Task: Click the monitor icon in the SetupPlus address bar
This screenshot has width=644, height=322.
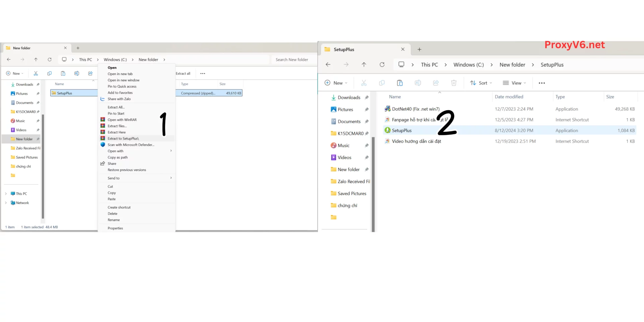Action: click(x=401, y=64)
